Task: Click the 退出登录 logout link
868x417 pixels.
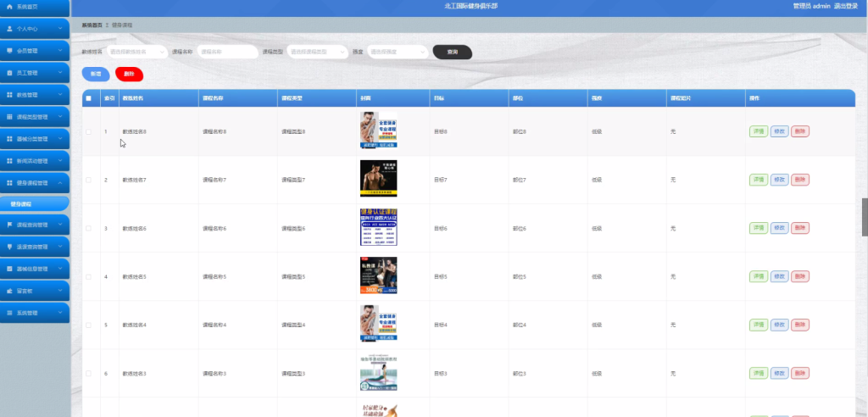Action: point(845,6)
